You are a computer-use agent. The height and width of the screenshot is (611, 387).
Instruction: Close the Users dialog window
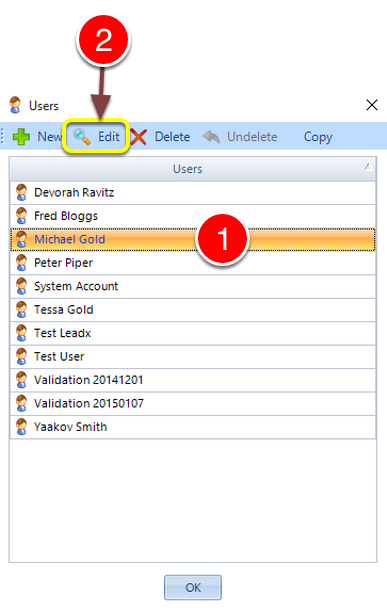pyautogui.click(x=372, y=105)
